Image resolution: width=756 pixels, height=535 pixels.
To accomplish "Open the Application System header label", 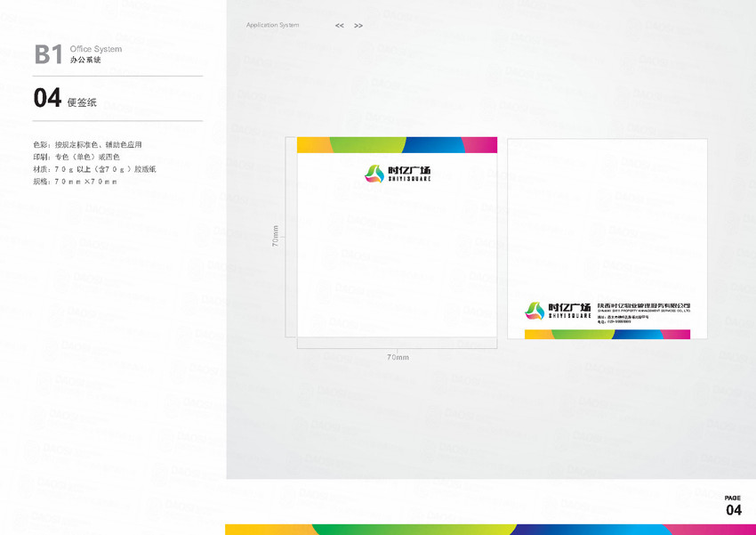I will point(273,25).
